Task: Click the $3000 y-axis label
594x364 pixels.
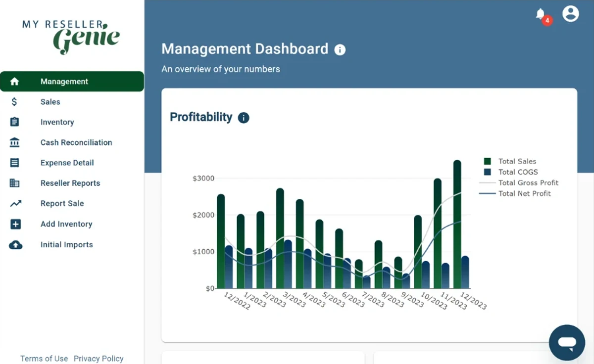Action: pos(203,179)
